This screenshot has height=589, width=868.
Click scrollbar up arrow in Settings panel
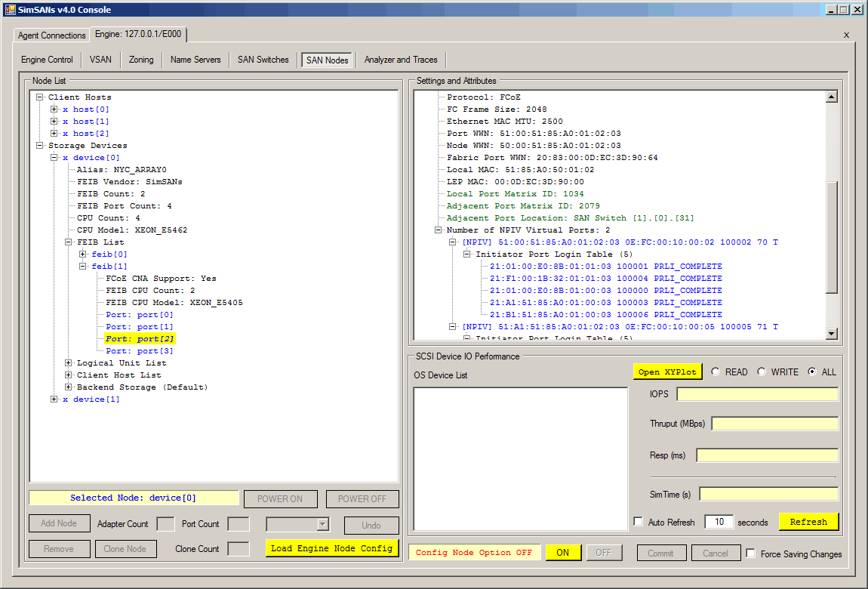point(832,97)
